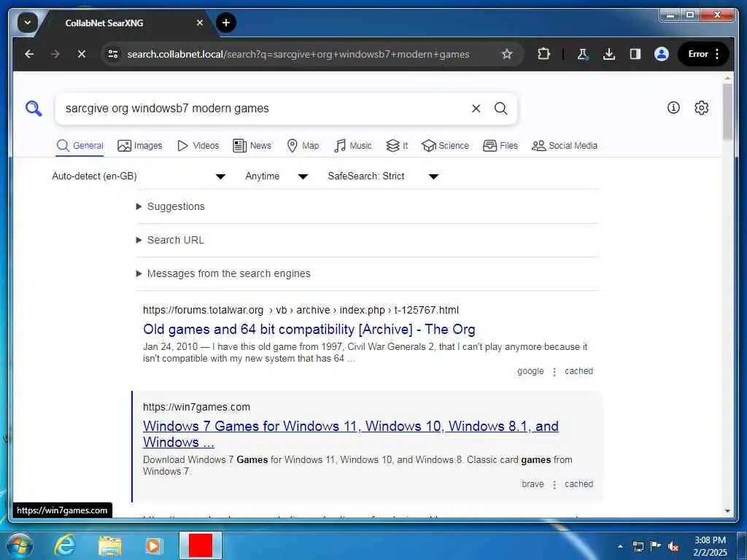Open the tab search dropdown
747x560 pixels.
coord(27,23)
